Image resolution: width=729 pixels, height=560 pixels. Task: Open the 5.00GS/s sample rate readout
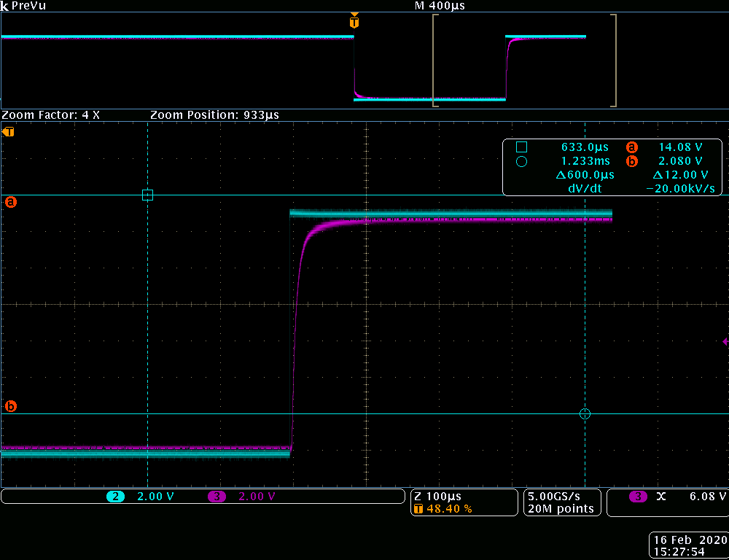point(553,496)
